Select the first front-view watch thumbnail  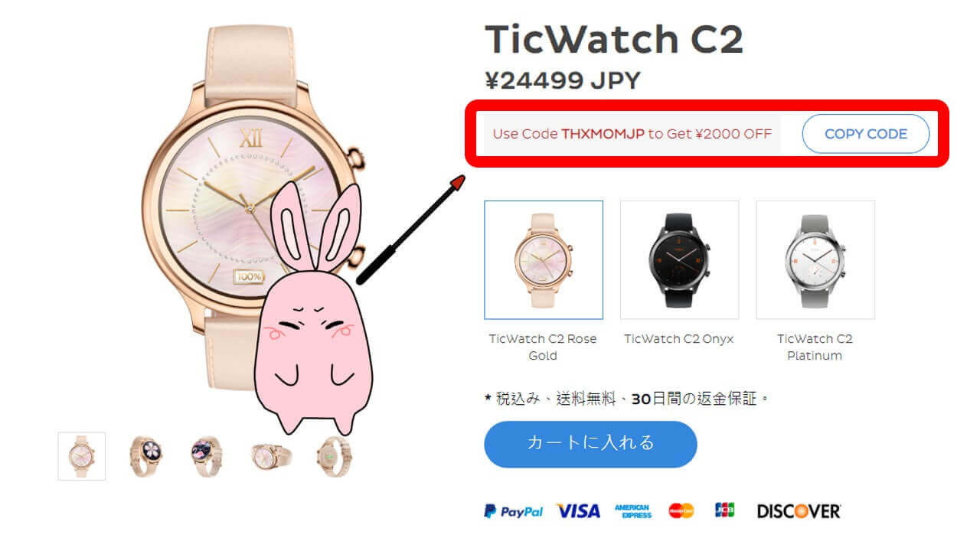pyautogui.click(x=82, y=456)
